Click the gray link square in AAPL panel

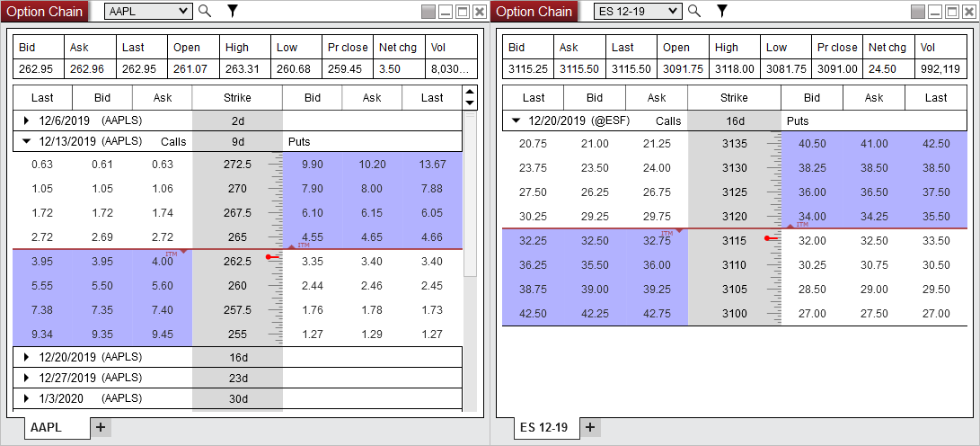(x=428, y=12)
